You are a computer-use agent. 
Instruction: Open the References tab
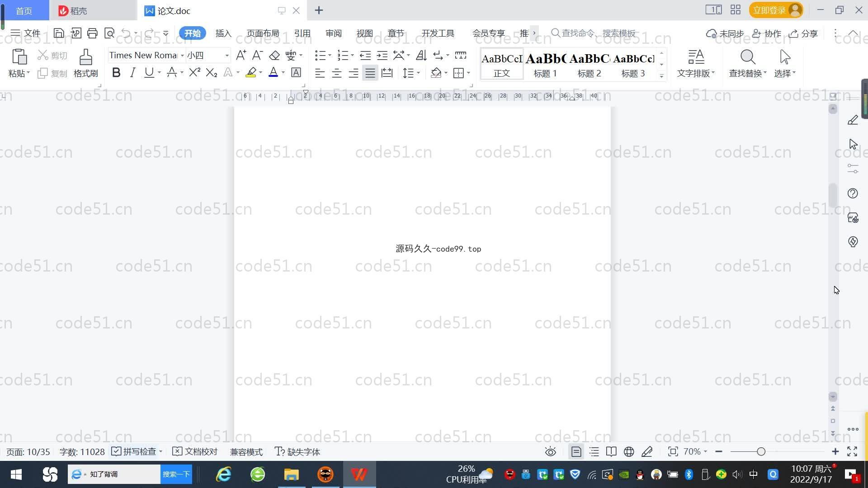click(x=302, y=33)
